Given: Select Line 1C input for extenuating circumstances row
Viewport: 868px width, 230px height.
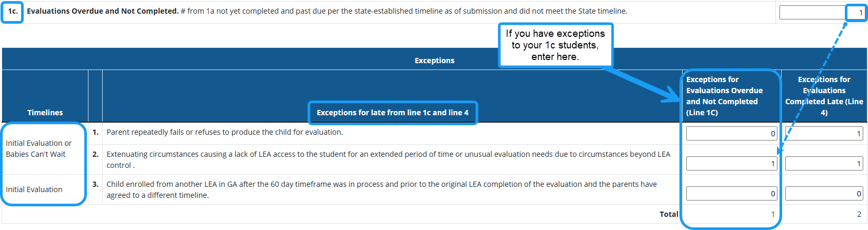Looking at the screenshot, I should (x=731, y=164).
